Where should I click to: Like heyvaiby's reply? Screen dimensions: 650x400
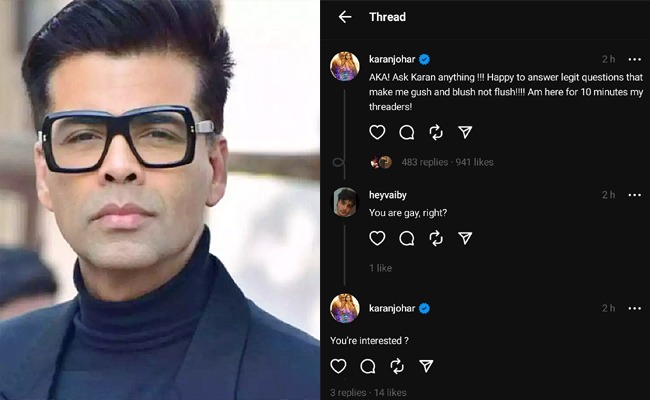[377, 238]
